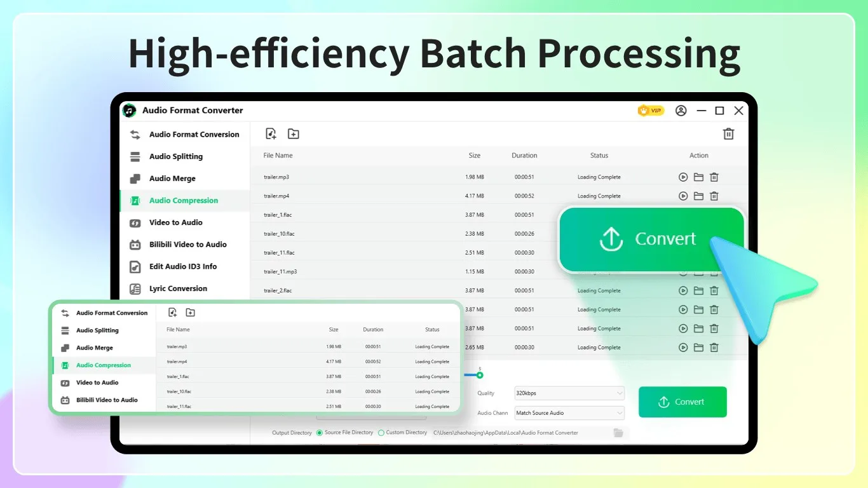
Task: Click the Audio Format Converter window title text
Action: tap(193, 111)
